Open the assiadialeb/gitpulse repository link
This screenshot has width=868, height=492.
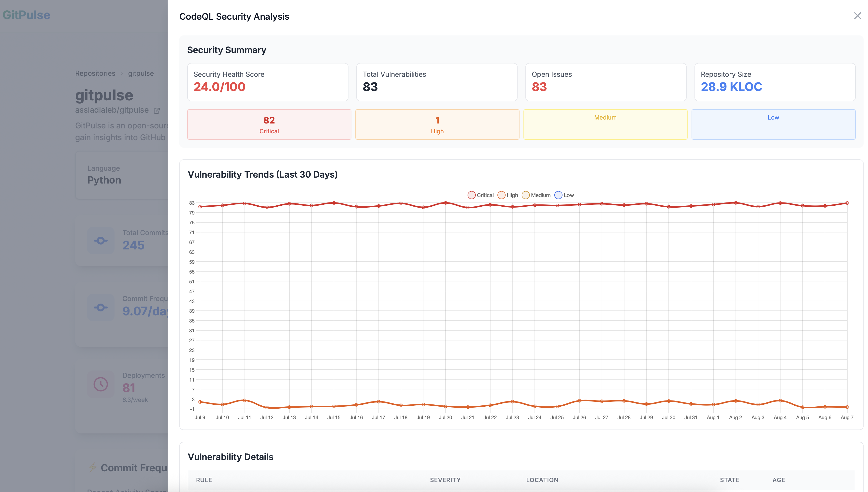click(x=112, y=110)
